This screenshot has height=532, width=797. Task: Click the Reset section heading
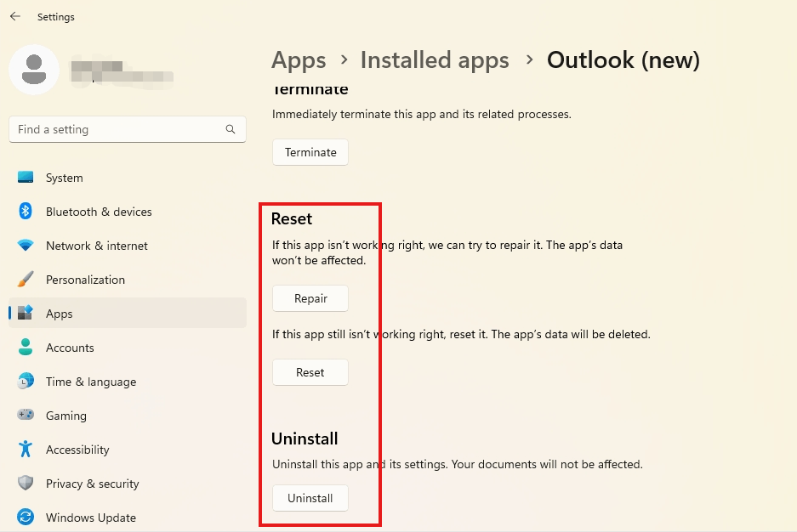[292, 218]
